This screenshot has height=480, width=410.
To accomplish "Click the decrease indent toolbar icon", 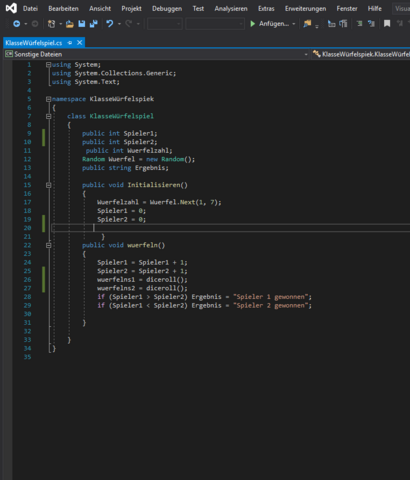I will tap(331, 24).
